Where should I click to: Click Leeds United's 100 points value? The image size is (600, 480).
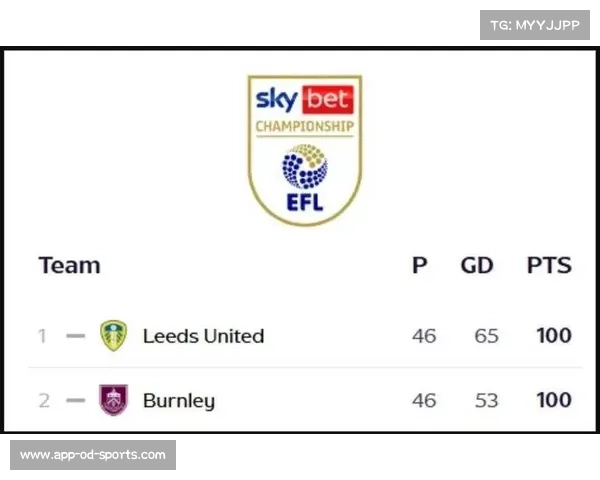coord(554,336)
